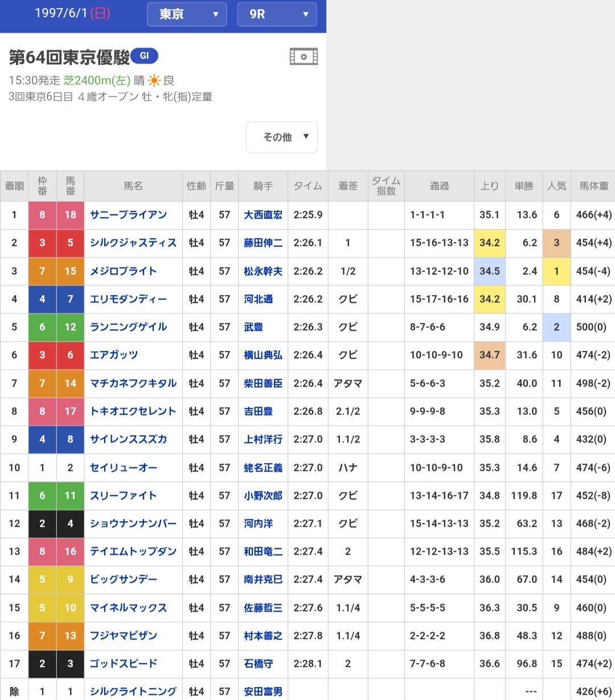This screenshot has width=615, height=700.
Task: Expand the その他 dropdown
Action: pyautogui.click(x=282, y=137)
